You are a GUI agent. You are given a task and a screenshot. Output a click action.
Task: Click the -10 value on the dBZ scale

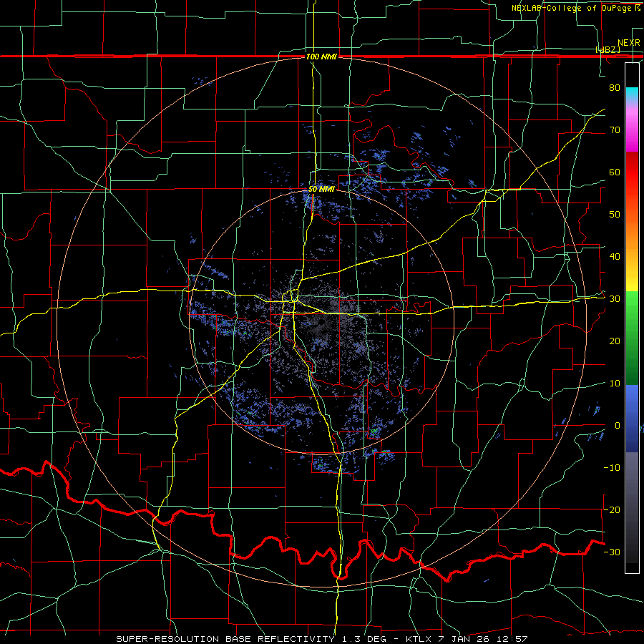coord(612,468)
